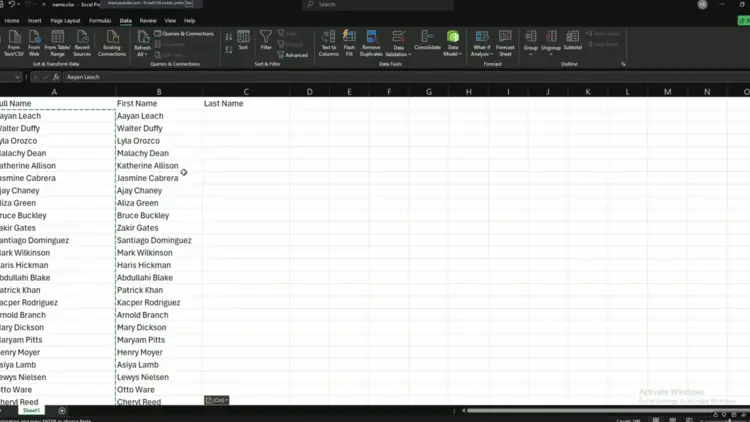
Task: Click the green Data Model icon
Action: 452,37
